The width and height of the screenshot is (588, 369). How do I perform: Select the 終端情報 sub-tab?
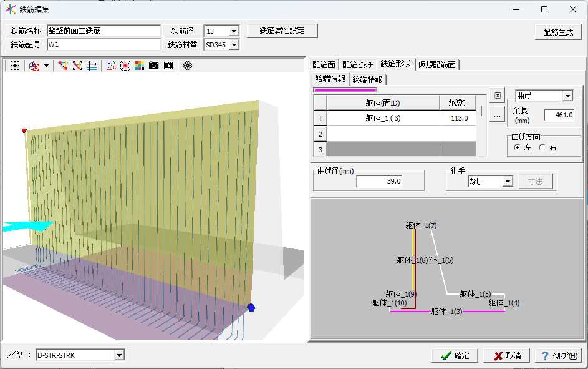(368, 79)
